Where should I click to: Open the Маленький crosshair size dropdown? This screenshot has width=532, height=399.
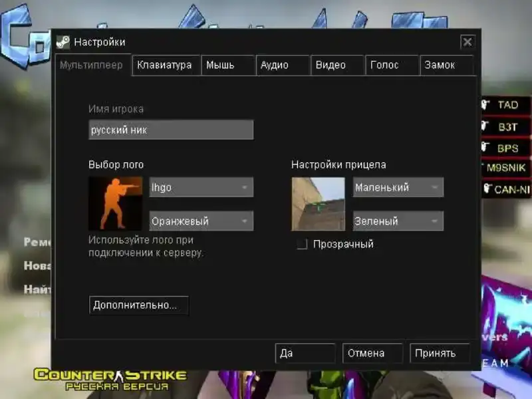(398, 188)
